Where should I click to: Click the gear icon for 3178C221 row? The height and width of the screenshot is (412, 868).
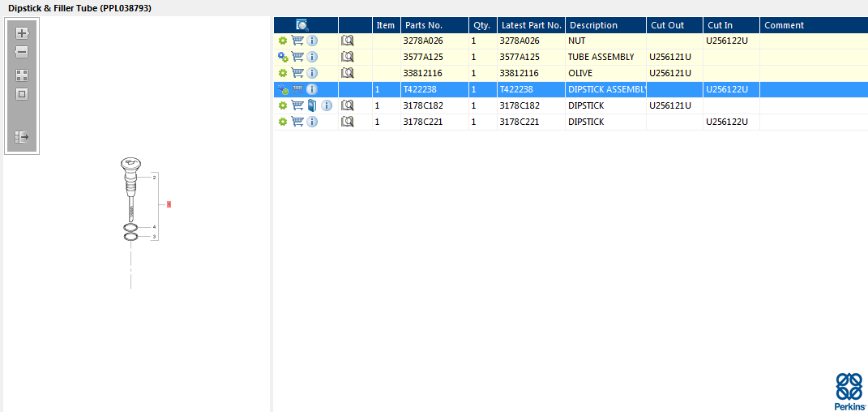pyautogui.click(x=283, y=122)
